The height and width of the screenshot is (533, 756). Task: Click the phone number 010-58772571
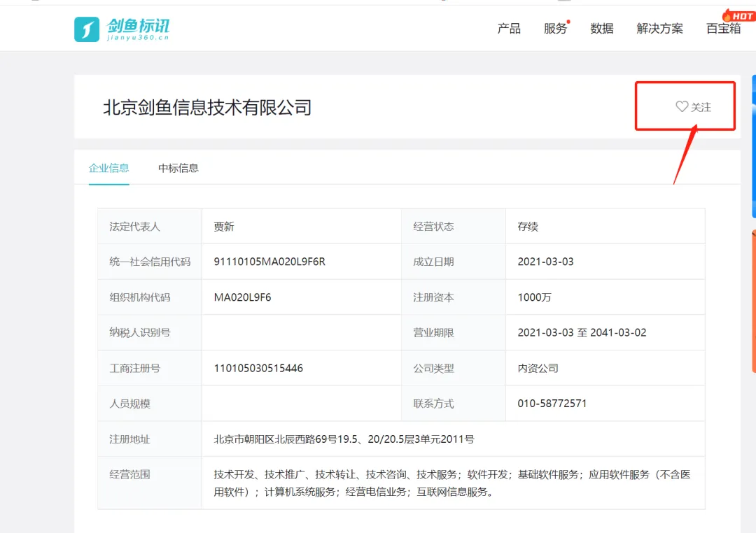552,404
